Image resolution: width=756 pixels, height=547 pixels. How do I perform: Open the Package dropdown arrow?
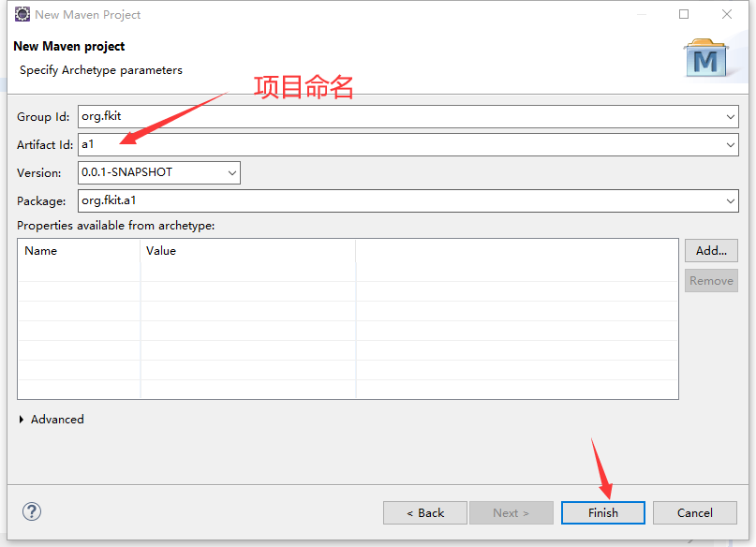(x=731, y=200)
